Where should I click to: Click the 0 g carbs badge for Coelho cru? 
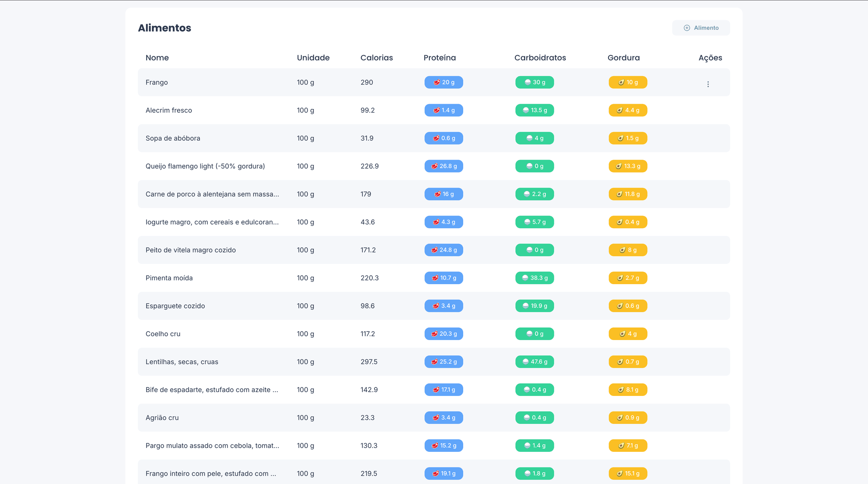[x=534, y=334]
